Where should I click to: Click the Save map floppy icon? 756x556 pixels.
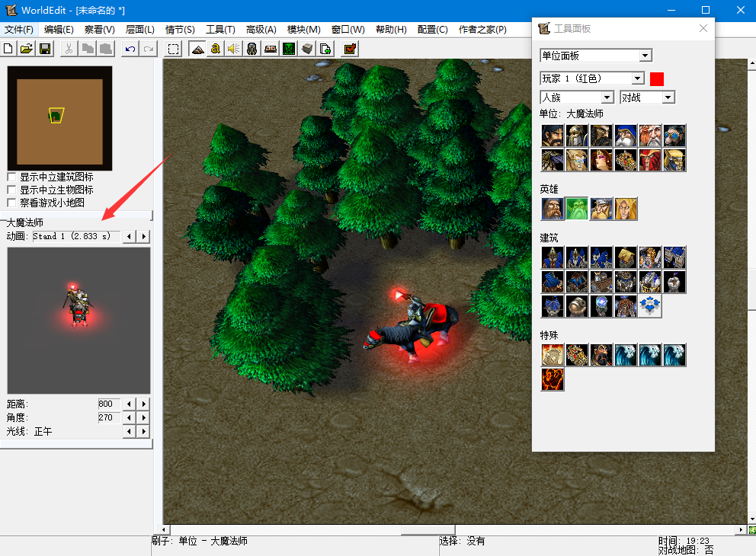click(45, 49)
